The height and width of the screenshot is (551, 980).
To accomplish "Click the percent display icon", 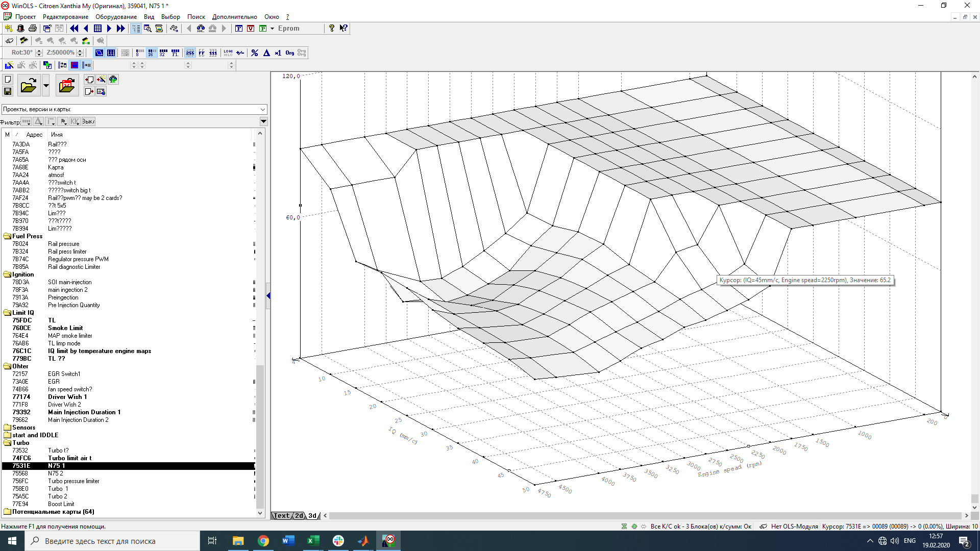I will 255,53.
